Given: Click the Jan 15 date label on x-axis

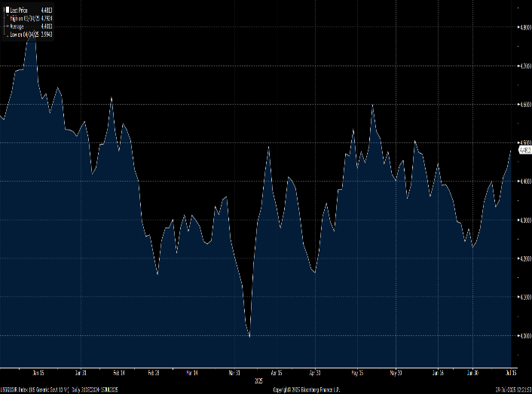Looking at the screenshot, I should click(38, 372).
